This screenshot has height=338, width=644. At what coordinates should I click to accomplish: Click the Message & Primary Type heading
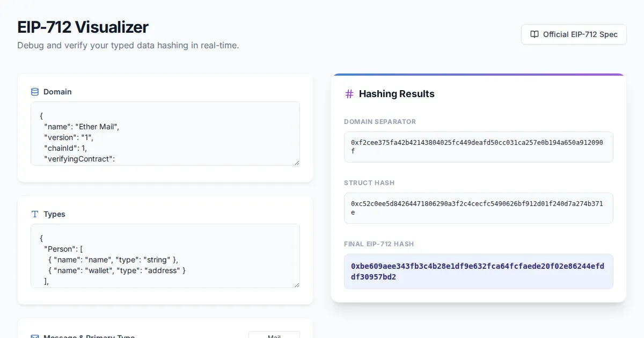[89, 336]
